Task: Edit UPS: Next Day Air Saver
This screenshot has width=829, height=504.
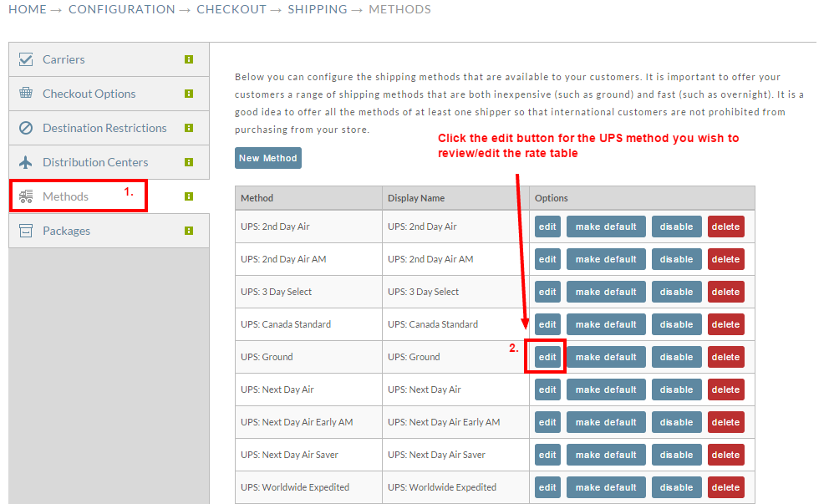Action: point(547,455)
